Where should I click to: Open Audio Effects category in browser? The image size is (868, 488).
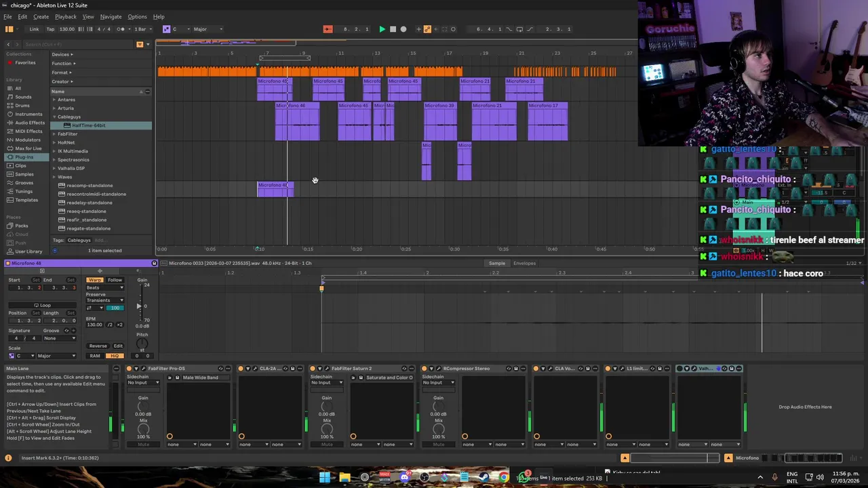[30, 123]
